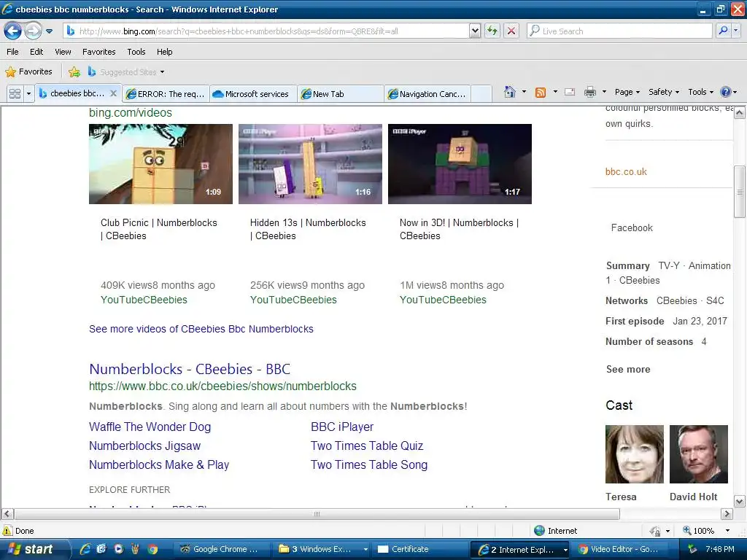Open the Safety command bar menu
This screenshot has width=747, height=560.
point(664,92)
